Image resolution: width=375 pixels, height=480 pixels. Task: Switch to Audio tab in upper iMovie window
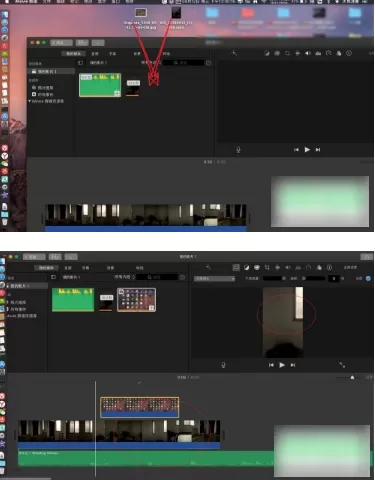[x=95, y=53]
